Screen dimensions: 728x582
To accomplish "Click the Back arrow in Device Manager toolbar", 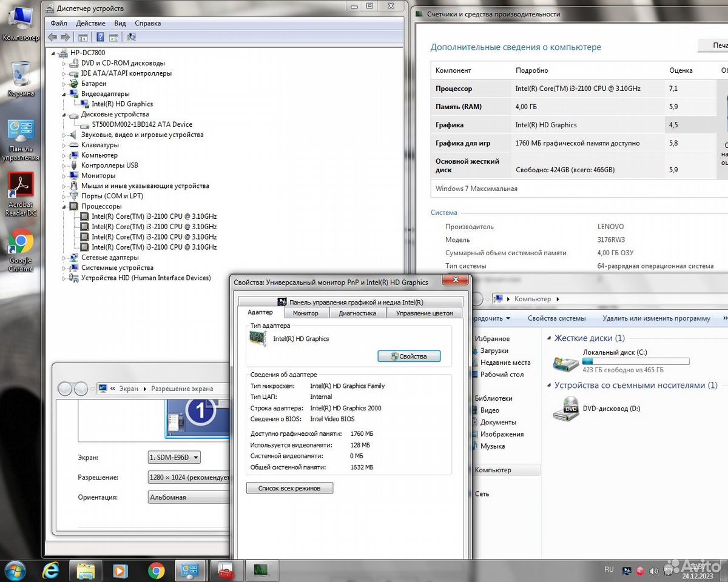I will click(x=53, y=37).
